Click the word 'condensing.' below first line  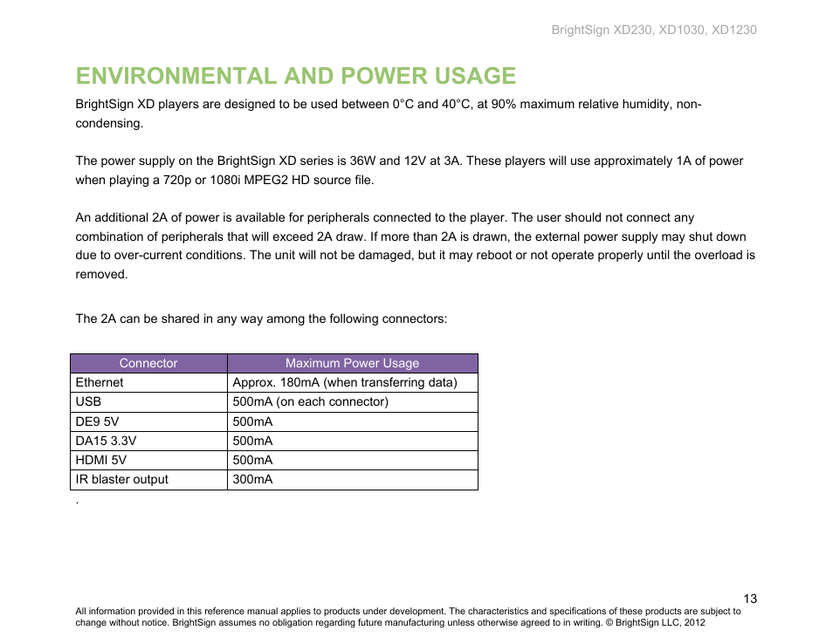[109, 123]
